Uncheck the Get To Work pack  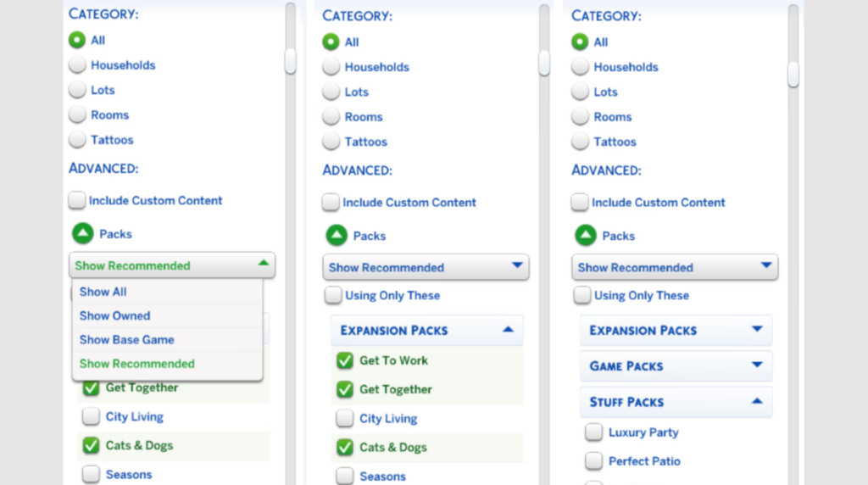[345, 360]
